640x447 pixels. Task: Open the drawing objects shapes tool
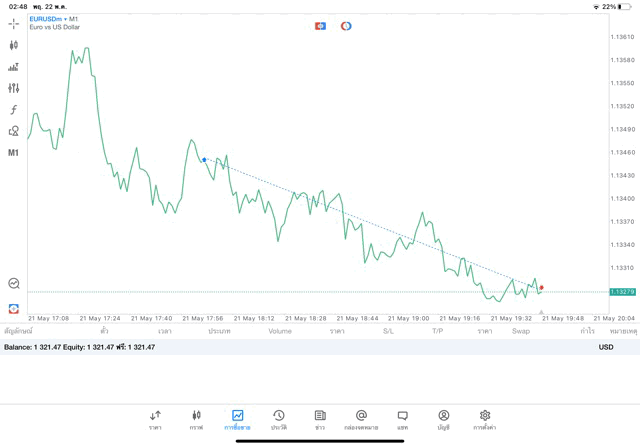14,131
